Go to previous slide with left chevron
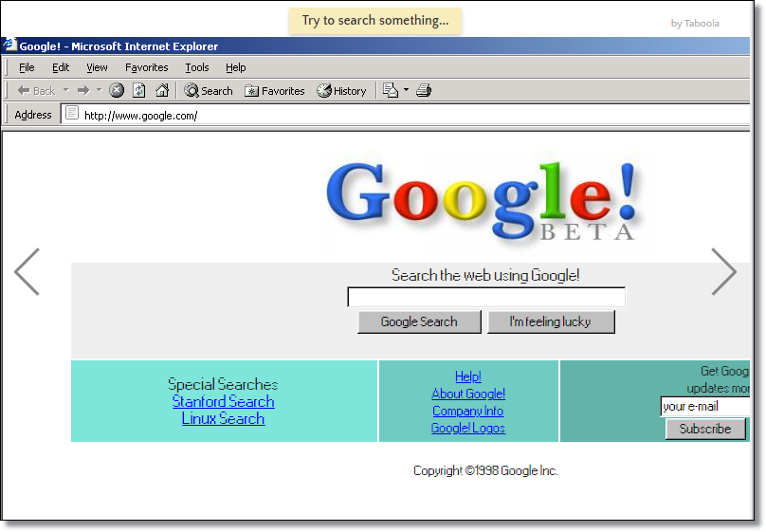Image resolution: width=766 pixels, height=532 pixels. coord(27,271)
